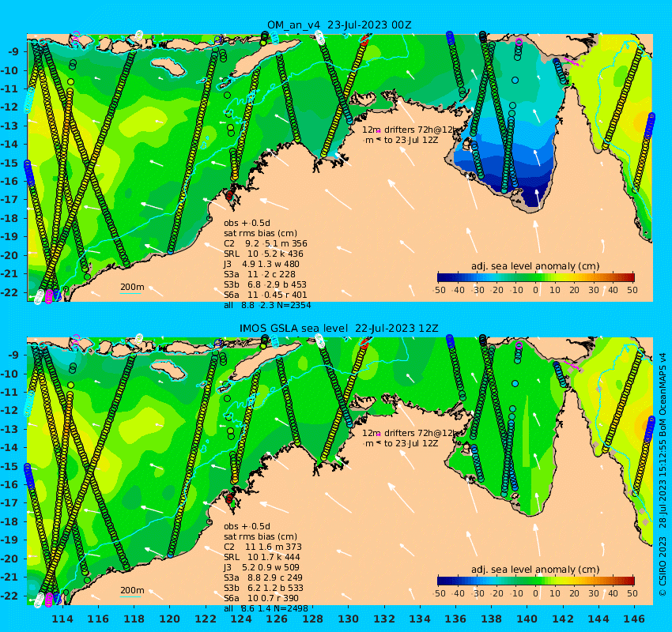672x632 pixels.
Task: Click longitude label "132" on the x-axis
Action: coord(384,619)
